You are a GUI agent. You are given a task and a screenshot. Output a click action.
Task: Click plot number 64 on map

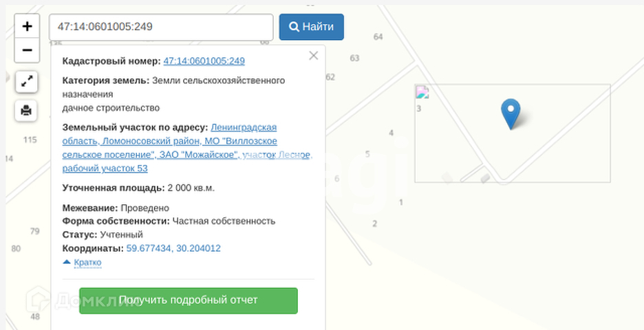378,37
